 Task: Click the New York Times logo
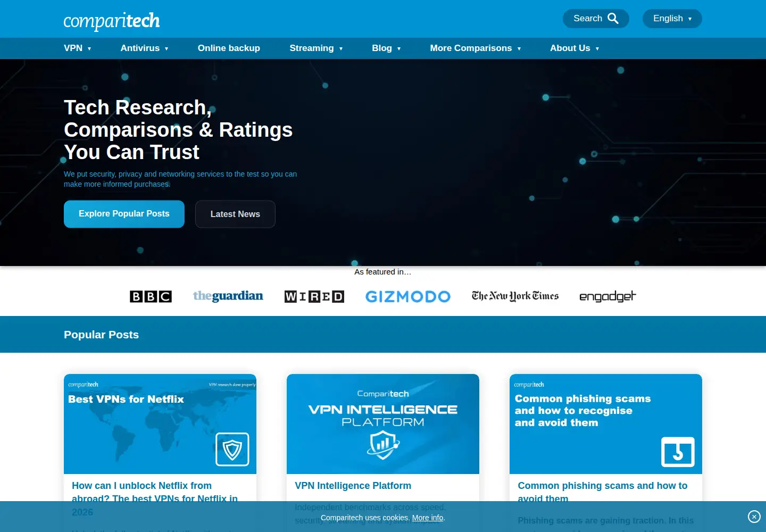coord(515,296)
